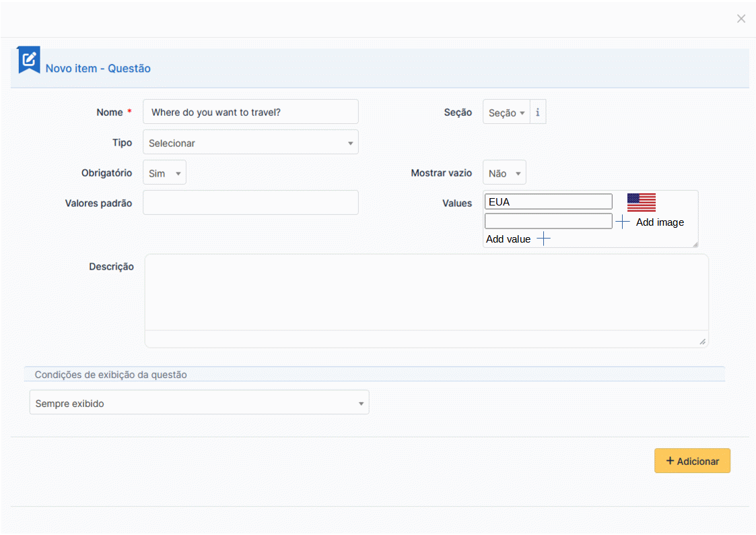Click the Nome field containing the travel question
The height and width of the screenshot is (535, 756).
(x=250, y=111)
